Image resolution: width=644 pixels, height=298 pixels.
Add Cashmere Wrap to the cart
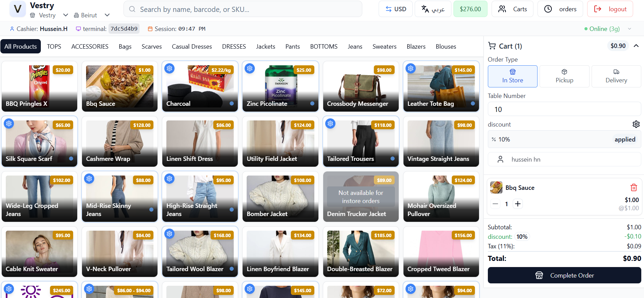(120, 142)
